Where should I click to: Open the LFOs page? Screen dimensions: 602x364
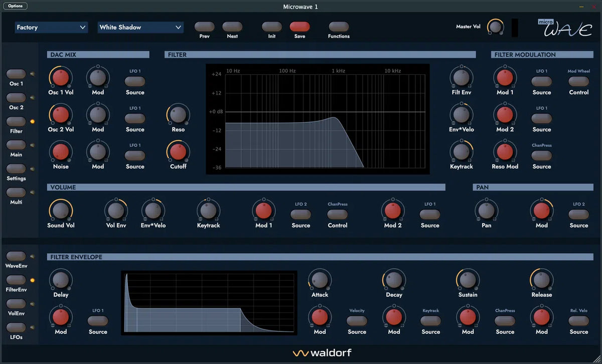point(16,327)
